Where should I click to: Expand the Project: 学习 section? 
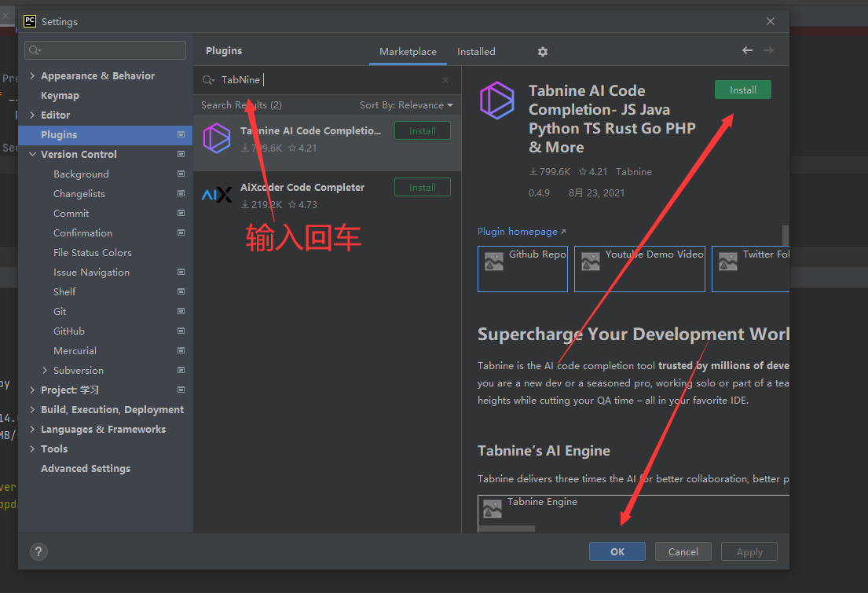pos(32,390)
